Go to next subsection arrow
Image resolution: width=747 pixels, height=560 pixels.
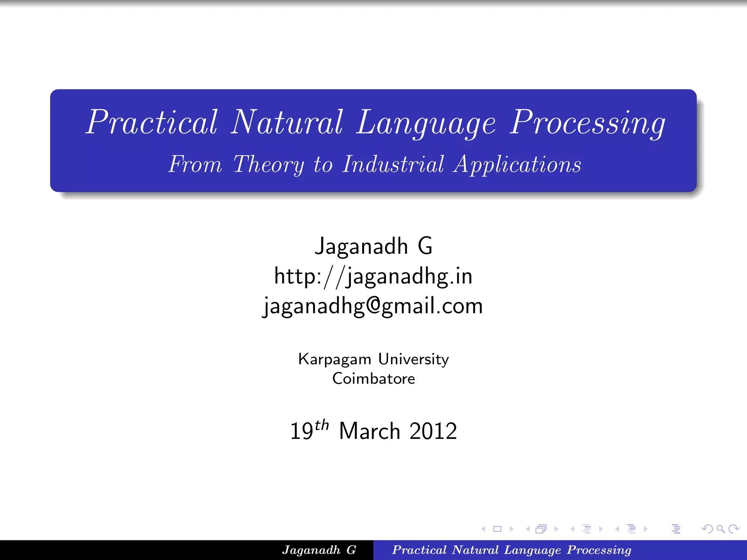[x=601, y=529]
